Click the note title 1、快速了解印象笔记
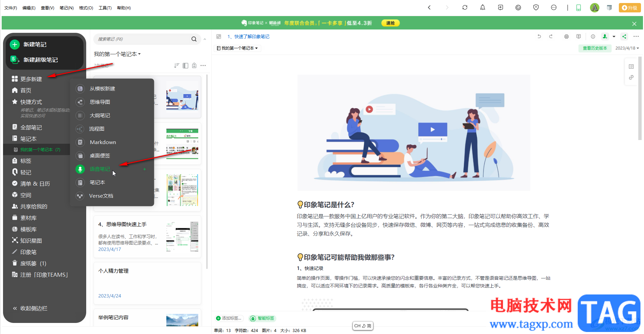Screen dimensions: 644x334 pos(248,37)
